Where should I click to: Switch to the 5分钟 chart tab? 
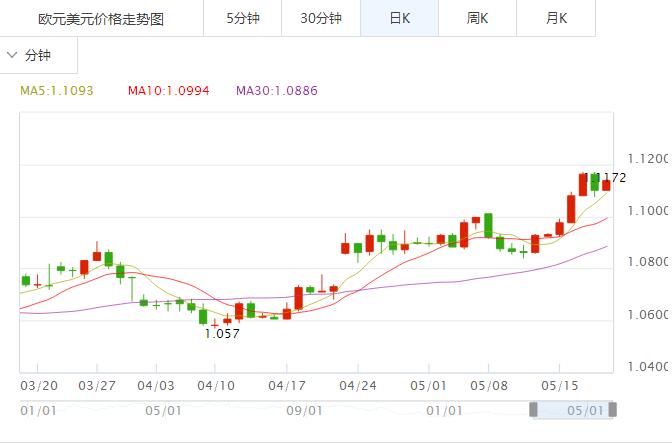pos(243,18)
